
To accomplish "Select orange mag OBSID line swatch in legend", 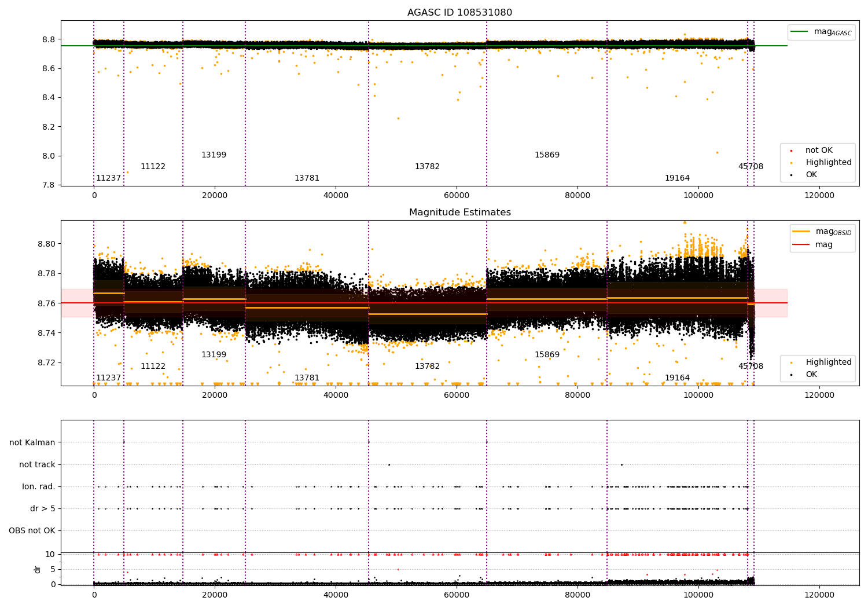I will tap(801, 232).
